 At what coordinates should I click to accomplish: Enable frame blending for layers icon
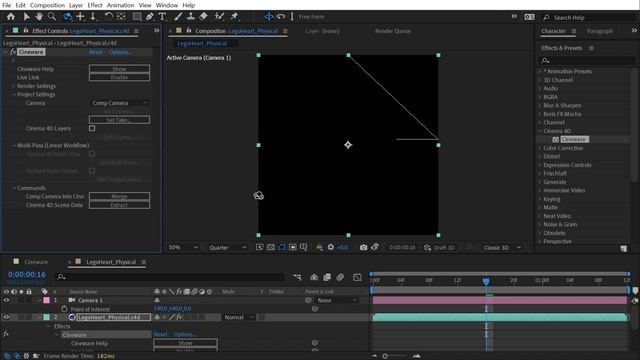coord(327,277)
